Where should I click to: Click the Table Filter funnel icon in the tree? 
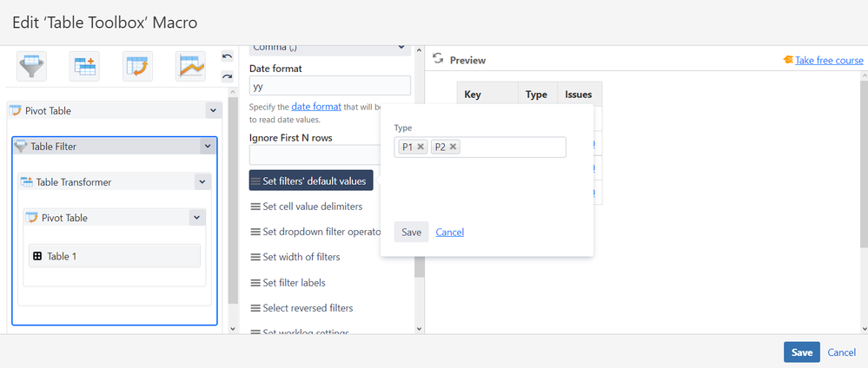click(21, 146)
